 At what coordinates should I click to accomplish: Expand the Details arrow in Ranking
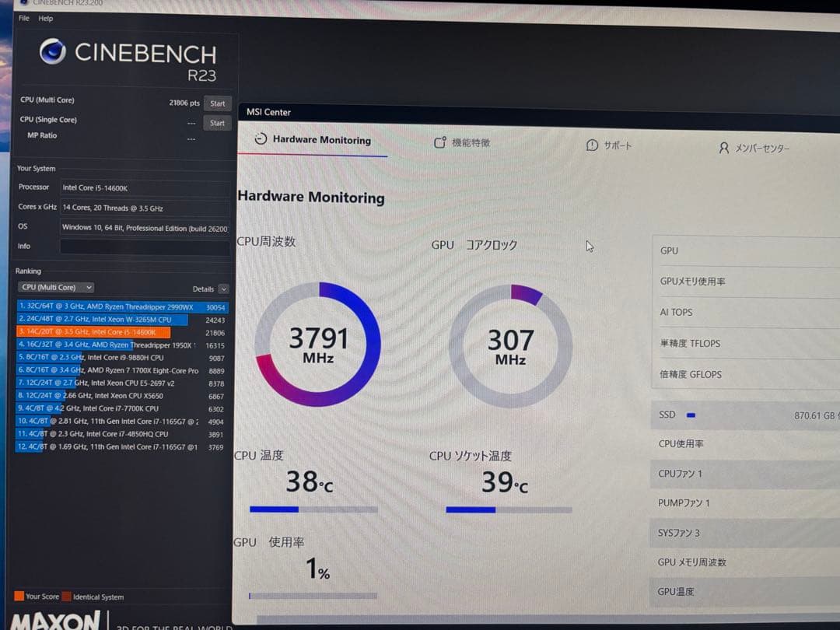pos(224,289)
